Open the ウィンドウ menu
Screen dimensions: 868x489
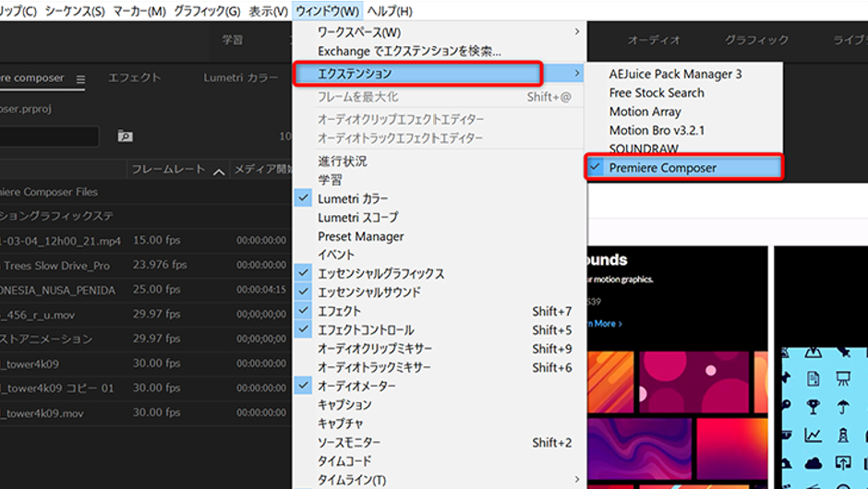pos(327,10)
